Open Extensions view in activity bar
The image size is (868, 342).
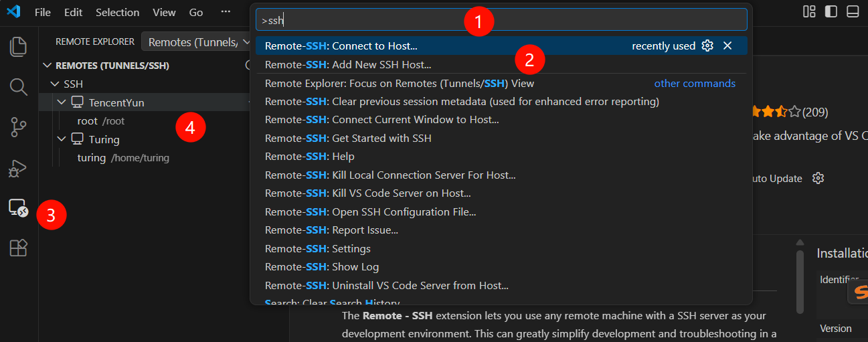point(19,248)
